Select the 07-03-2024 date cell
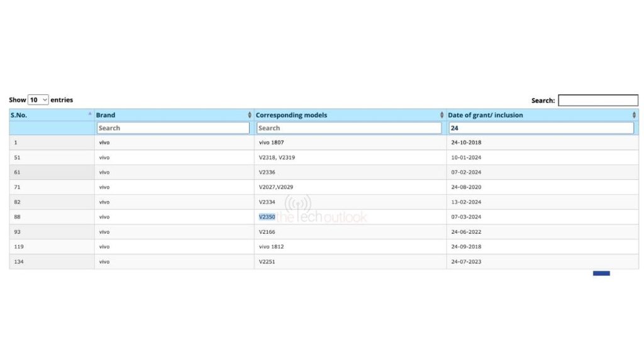This screenshot has height=362, width=644. coord(466,217)
